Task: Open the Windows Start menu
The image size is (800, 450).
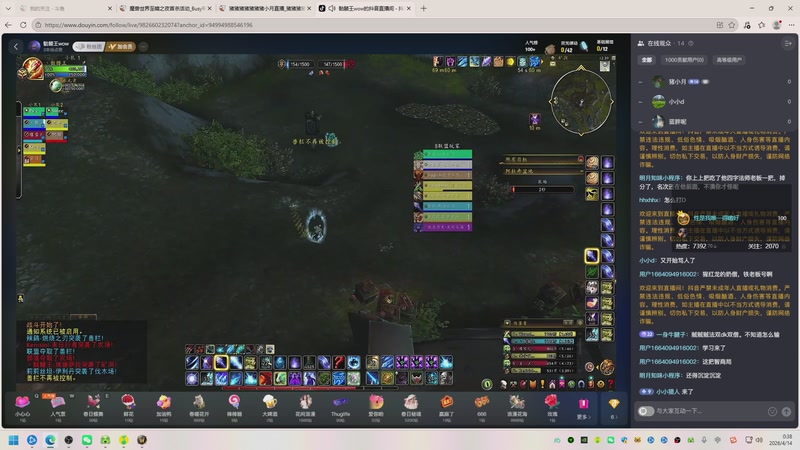Action: coord(14,440)
